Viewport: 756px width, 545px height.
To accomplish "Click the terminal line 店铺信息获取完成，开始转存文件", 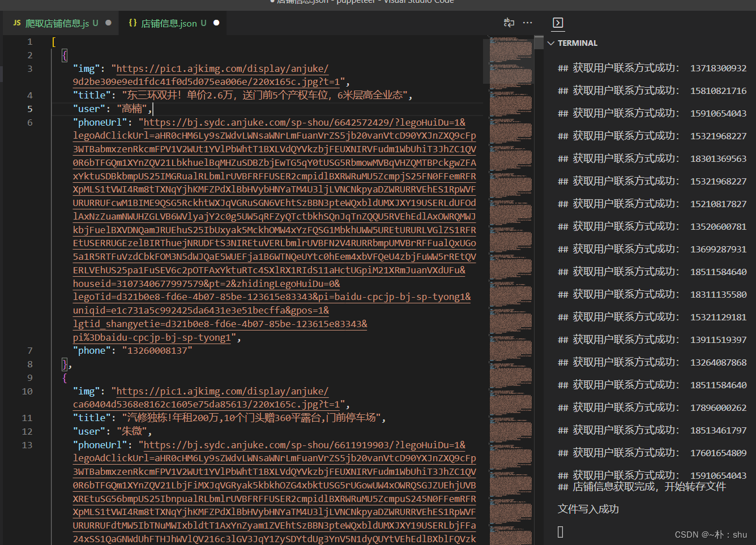I will 642,487.
